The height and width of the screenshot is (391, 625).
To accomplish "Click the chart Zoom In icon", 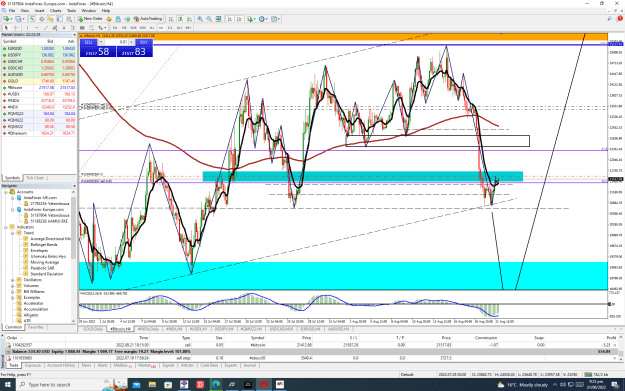I will click(x=200, y=19).
